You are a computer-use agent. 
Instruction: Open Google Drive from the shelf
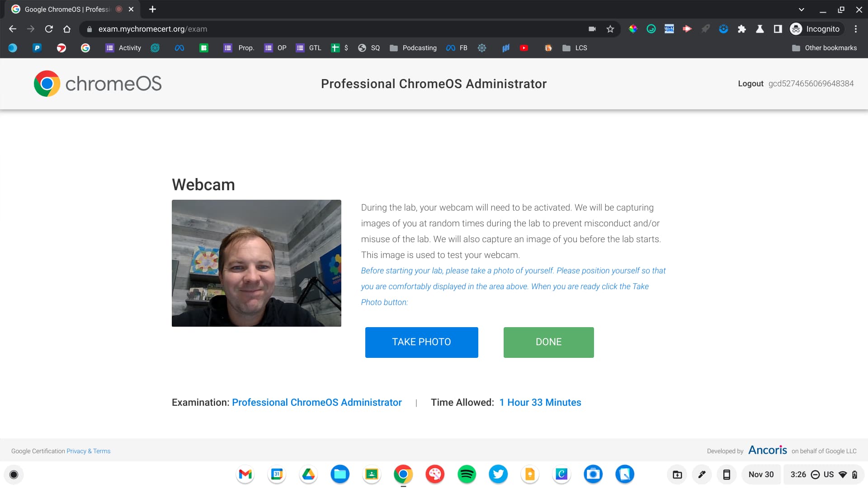[308, 474]
